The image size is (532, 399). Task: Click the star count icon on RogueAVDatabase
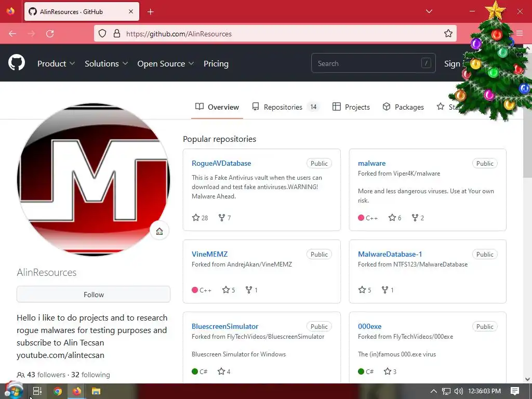pos(196,218)
